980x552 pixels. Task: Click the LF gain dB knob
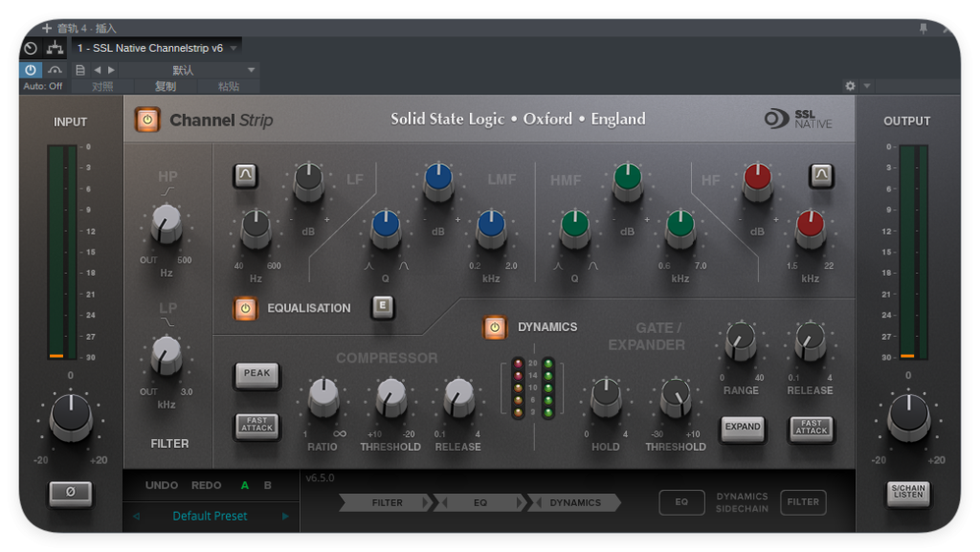click(309, 182)
